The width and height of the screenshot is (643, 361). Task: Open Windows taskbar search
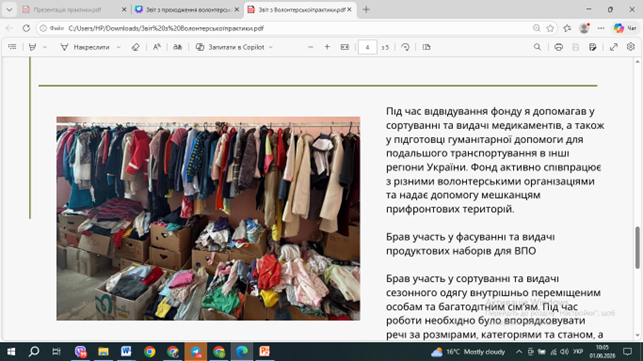(34, 352)
